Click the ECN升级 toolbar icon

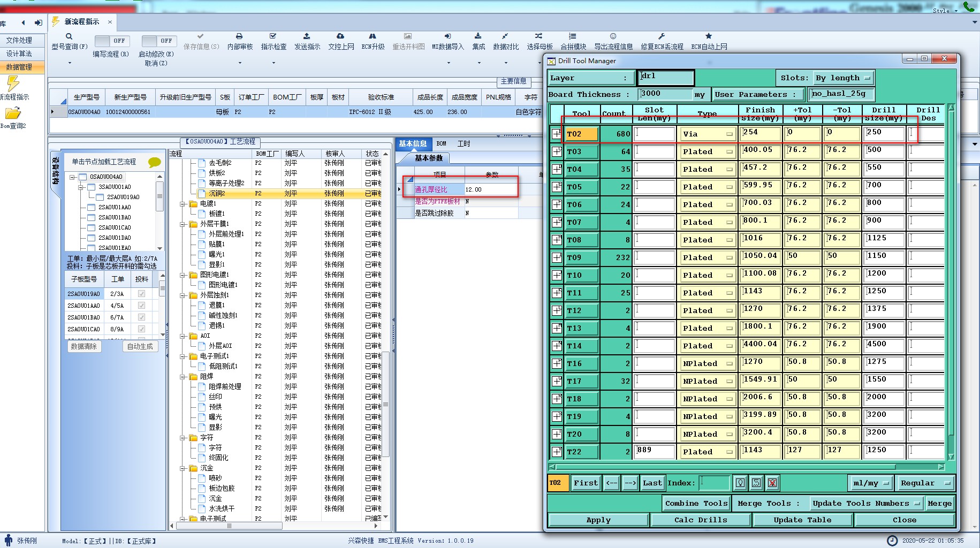point(373,36)
